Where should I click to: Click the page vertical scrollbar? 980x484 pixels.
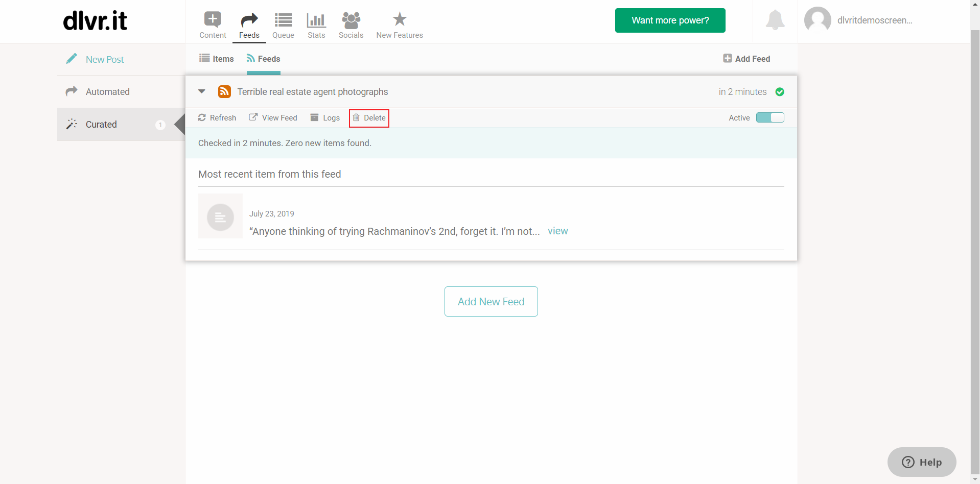point(975,252)
